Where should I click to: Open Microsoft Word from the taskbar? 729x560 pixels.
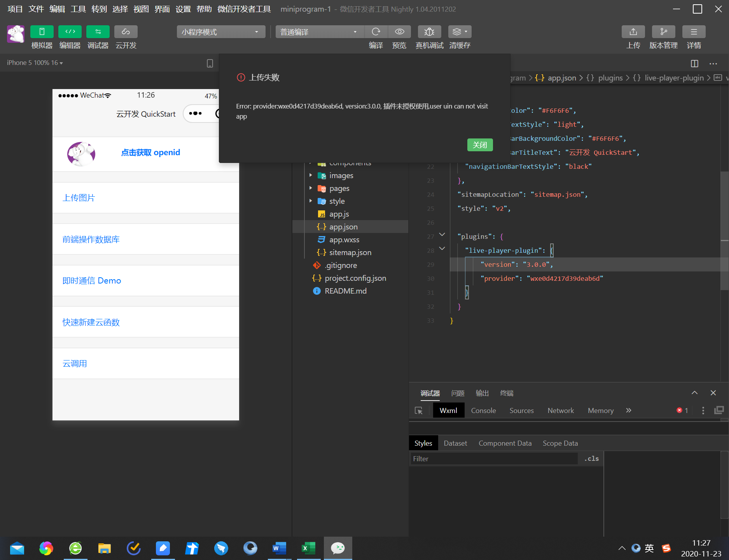[x=279, y=548]
